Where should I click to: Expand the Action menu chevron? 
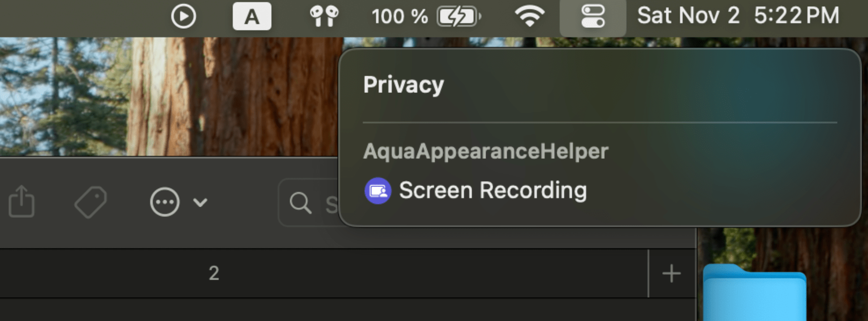200,203
